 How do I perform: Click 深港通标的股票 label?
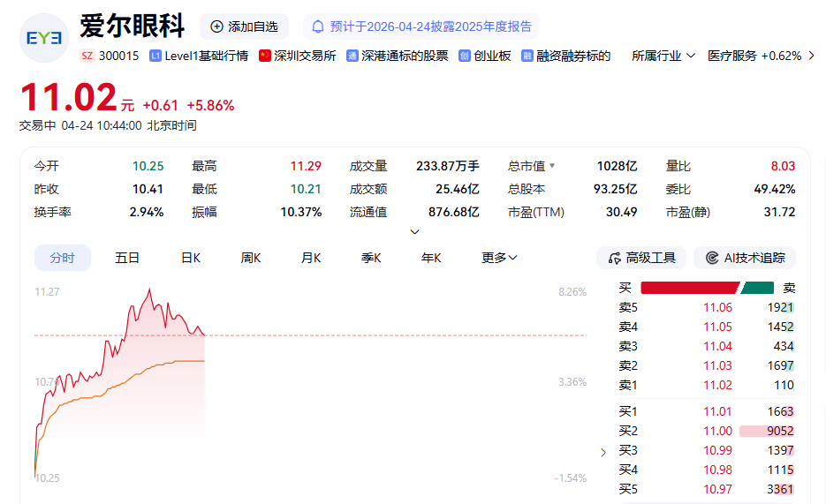[x=405, y=56]
